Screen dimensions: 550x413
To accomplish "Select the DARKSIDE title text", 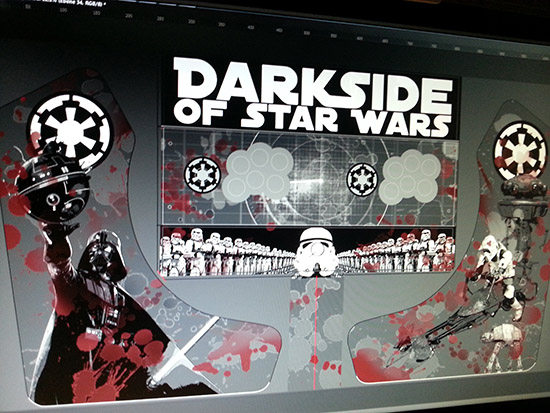I will [x=313, y=83].
